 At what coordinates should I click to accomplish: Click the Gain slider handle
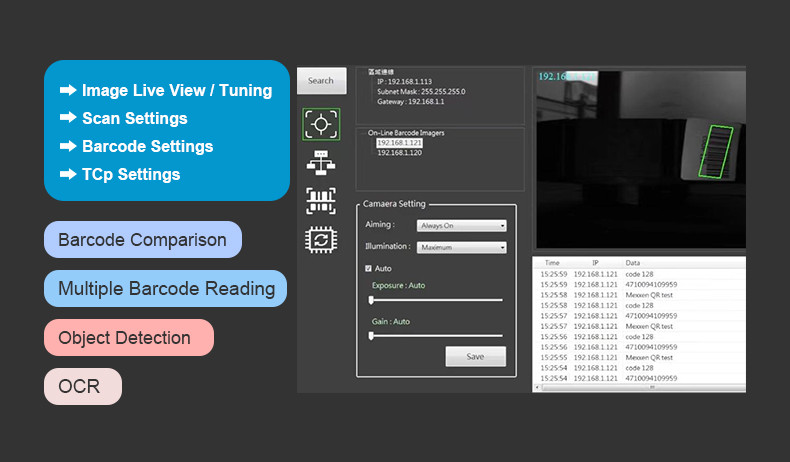coord(371,336)
